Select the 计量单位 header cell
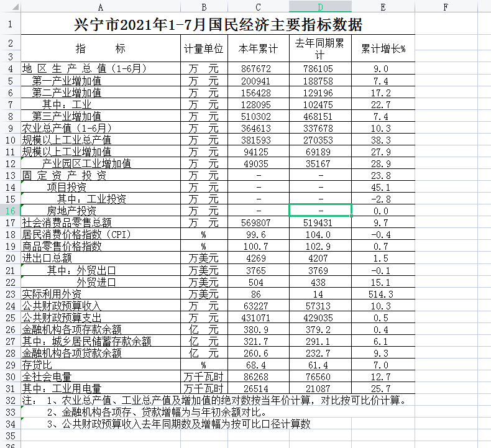The image size is (491, 448). pos(204,48)
